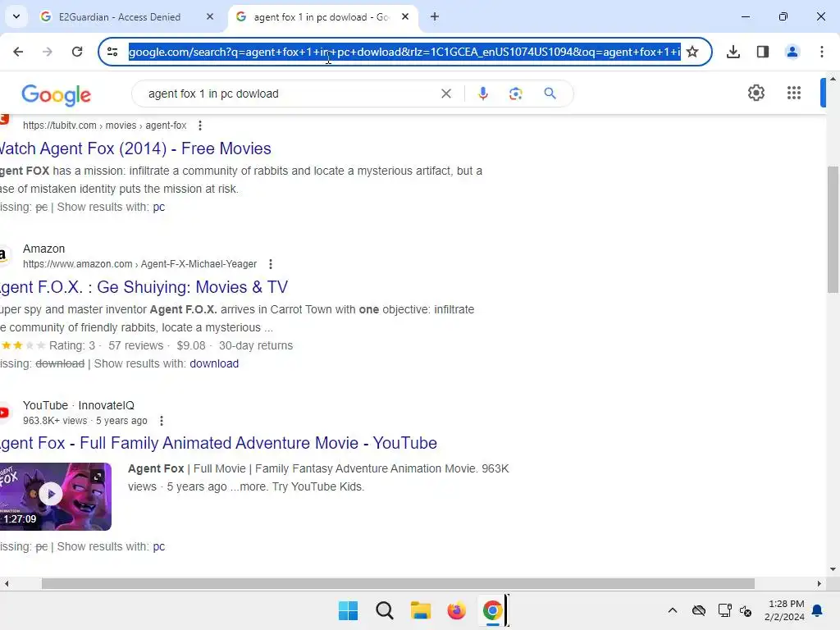Open Chrome downloads icon
This screenshot has height=630, width=840.
point(733,52)
